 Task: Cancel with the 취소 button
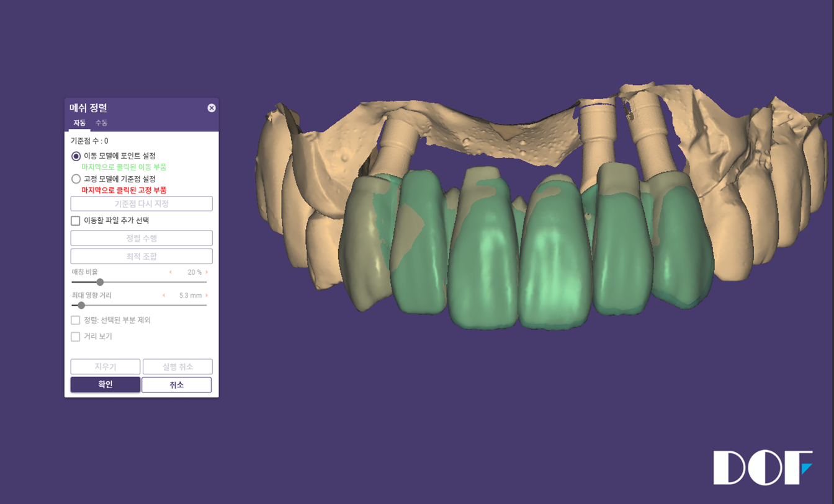tap(176, 385)
